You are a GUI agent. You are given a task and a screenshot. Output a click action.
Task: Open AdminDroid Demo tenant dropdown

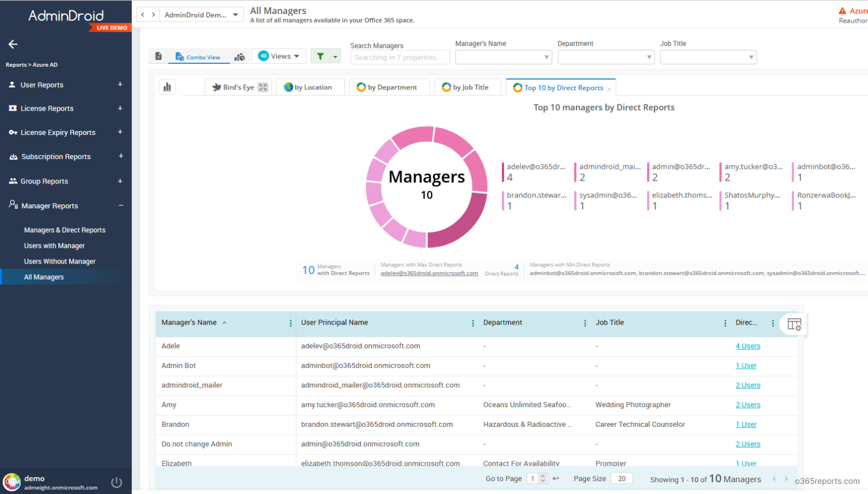pyautogui.click(x=202, y=15)
